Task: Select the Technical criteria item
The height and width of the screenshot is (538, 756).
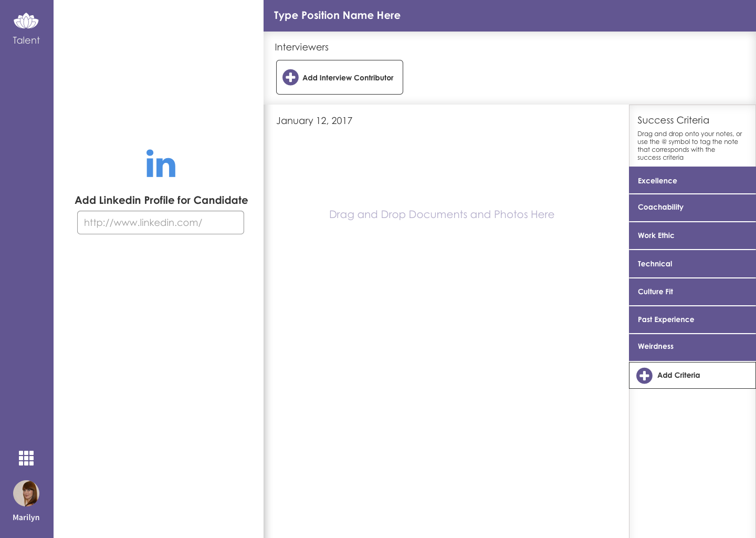Action: (692, 264)
